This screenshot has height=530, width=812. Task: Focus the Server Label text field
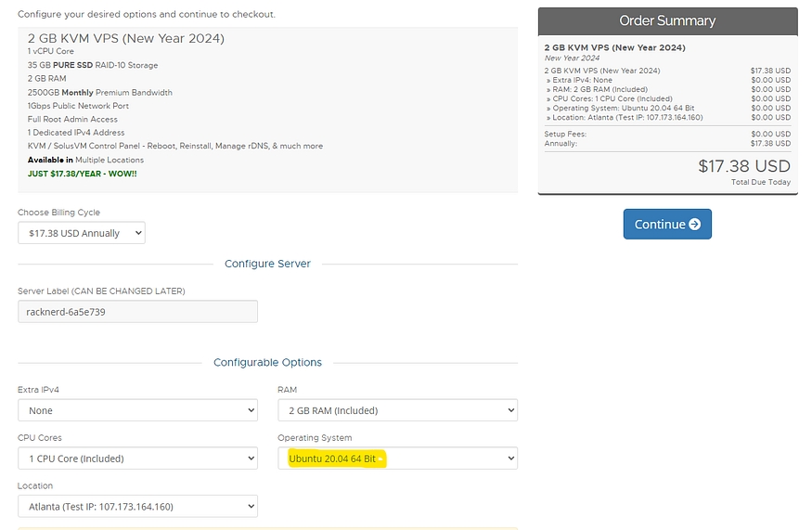pos(137,312)
